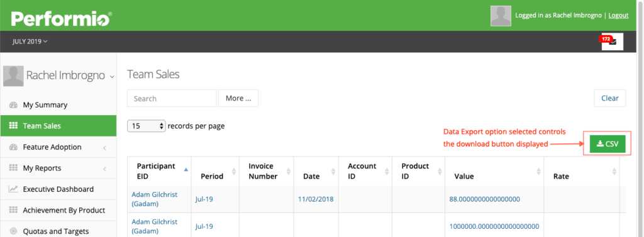Viewport: 644px width, 237px height.
Task: Sort by the Invoice Number column arrows
Action: 289,171
